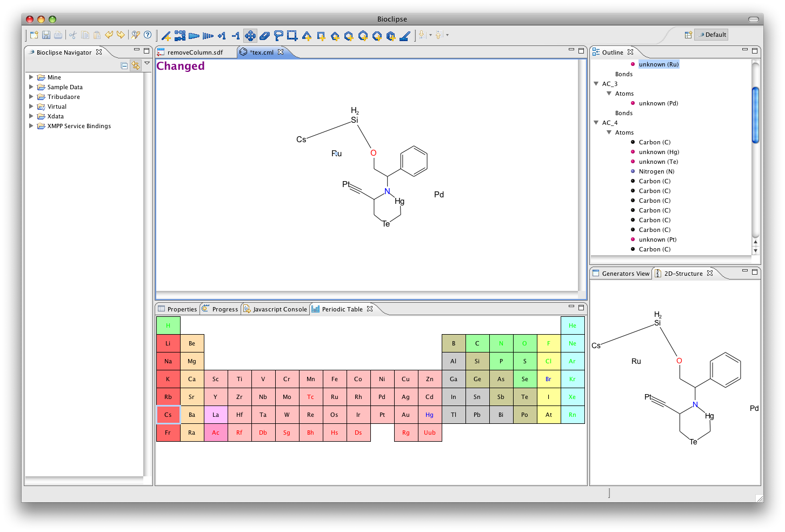785x532 pixels.
Task: Select Nitrogen (N) in Outline tree
Action: pyautogui.click(x=656, y=171)
